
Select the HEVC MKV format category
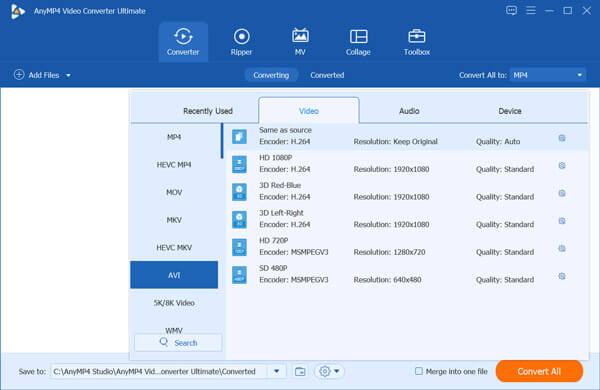click(x=174, y=248)
